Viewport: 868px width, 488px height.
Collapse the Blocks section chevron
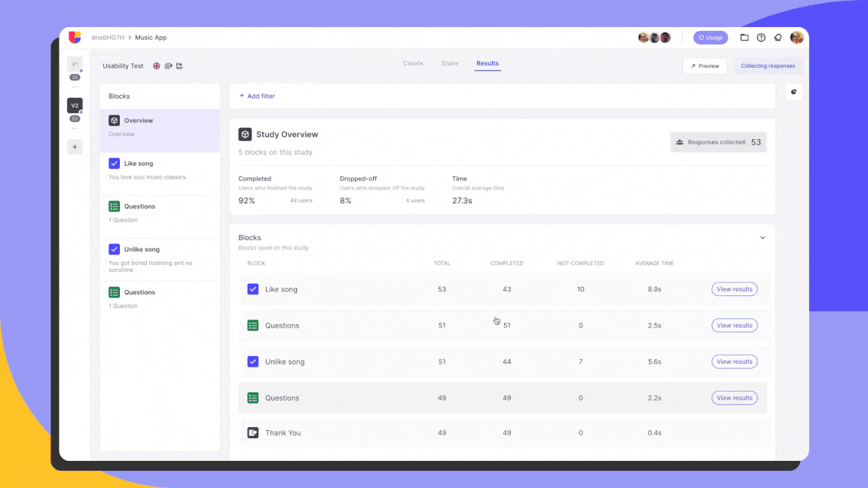pyautogui.click(x=763, y=238)
